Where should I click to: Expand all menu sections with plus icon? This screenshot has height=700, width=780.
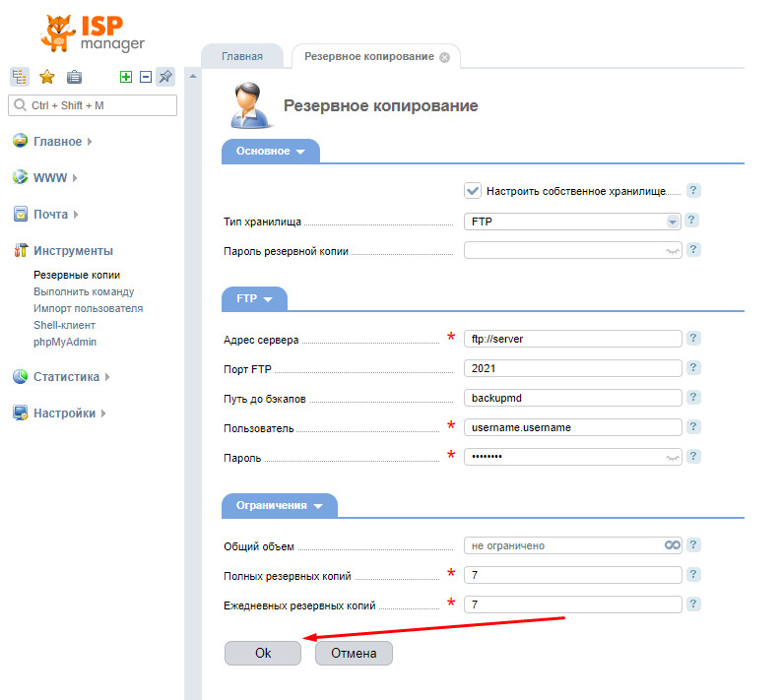tap(126, 77)
